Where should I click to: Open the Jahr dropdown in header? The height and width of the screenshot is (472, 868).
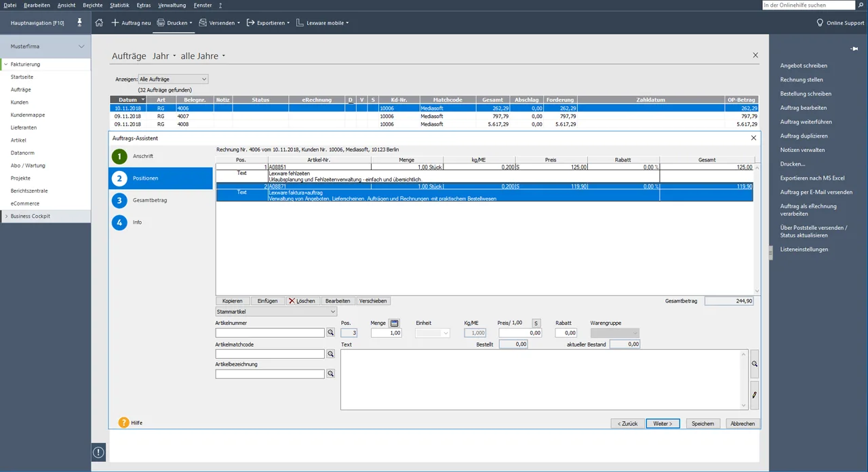pyautogui.click(x=165, y=56)
